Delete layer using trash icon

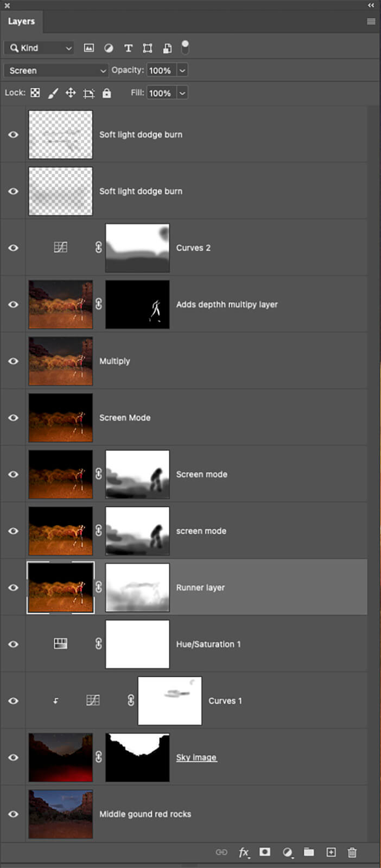point(352,852)
